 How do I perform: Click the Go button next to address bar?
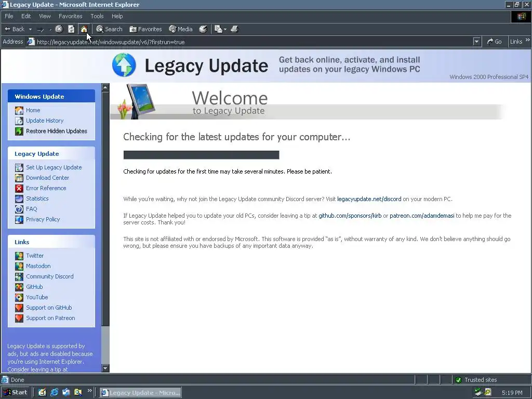point(494,42)
